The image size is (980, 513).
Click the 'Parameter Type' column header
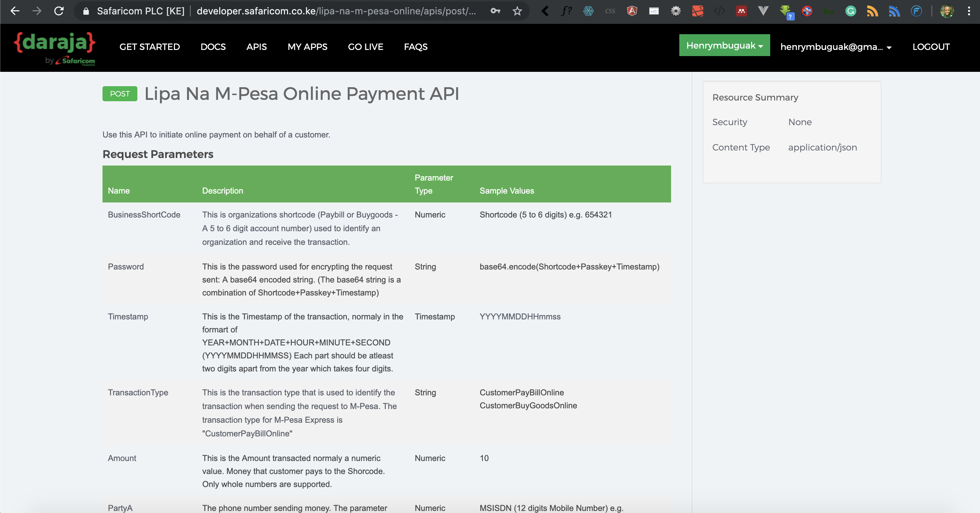pyautogui.click(x=434, y=184)
